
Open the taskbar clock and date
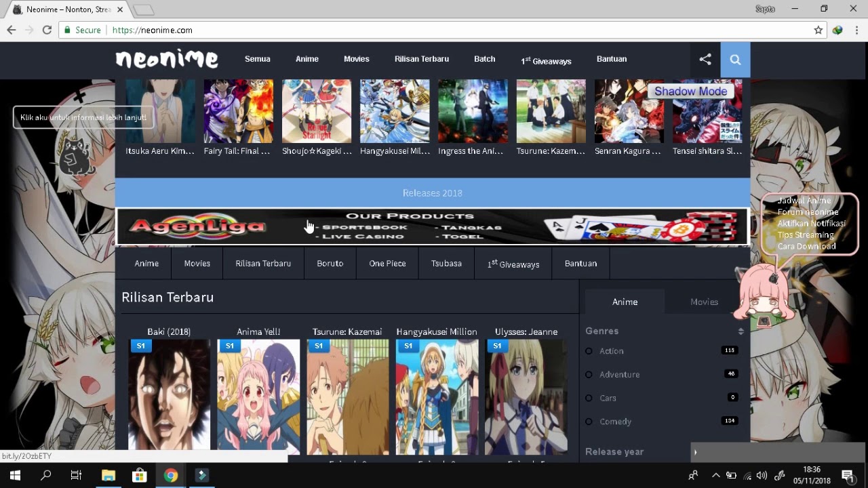point(812,475)
